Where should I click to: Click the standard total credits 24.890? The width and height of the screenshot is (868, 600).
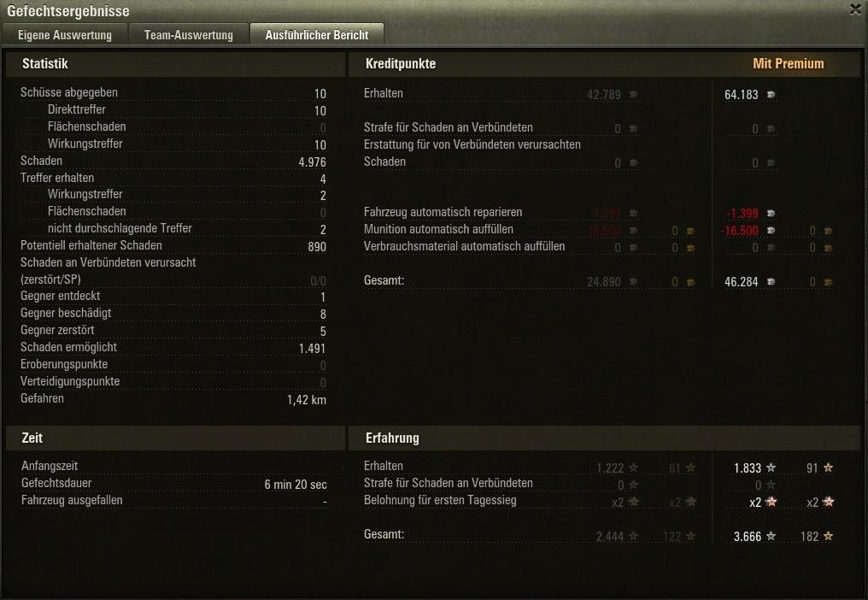[604, 282]
